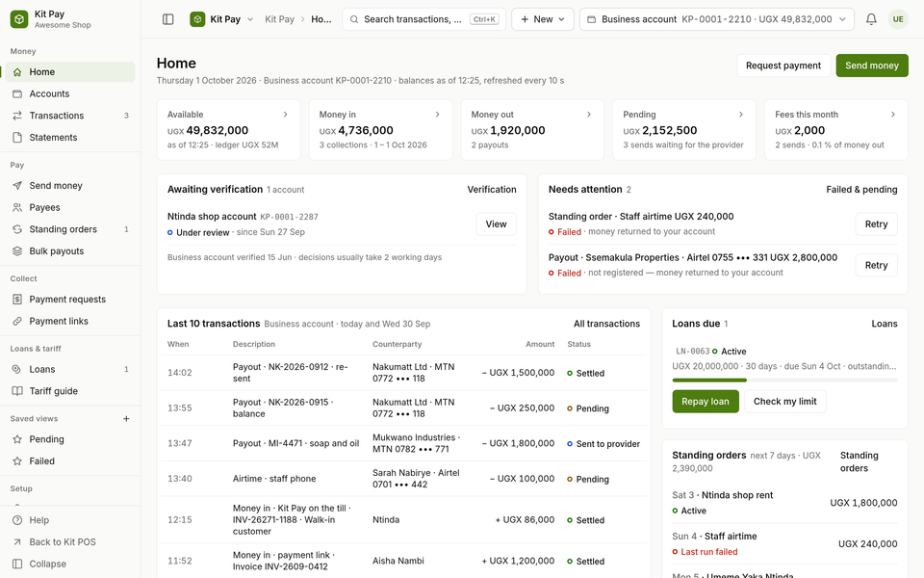Open the Kit Pay workspace dropdown
Viewport: 924px width, 578px height.
[x=221, y=19]
